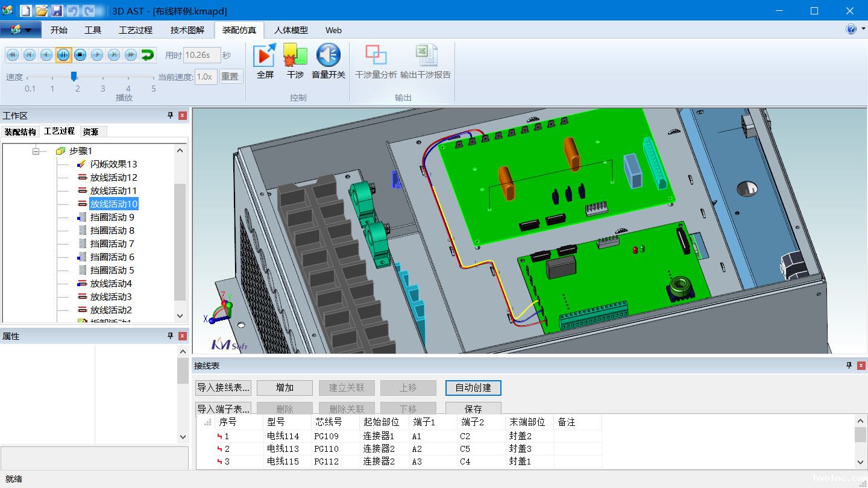
Task: Click the playback speed slider handle
Action: click(74, 77)
